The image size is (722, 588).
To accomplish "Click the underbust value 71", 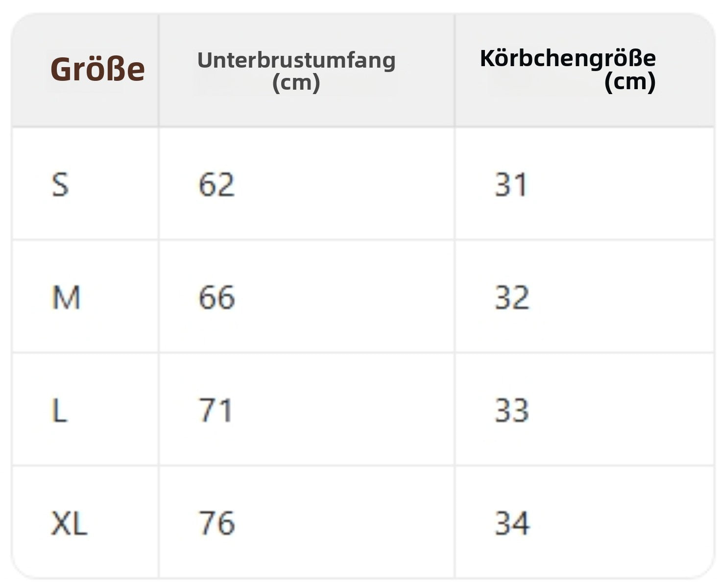I will [215, 411].
